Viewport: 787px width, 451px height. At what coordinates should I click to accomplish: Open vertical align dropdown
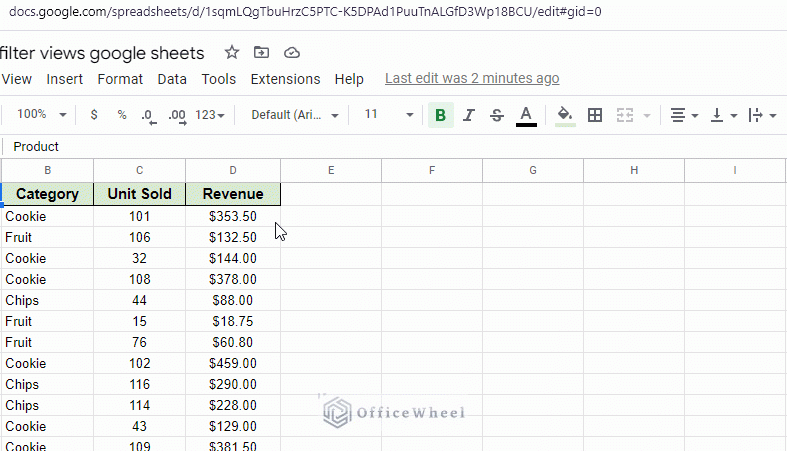(x=724, y=115)
